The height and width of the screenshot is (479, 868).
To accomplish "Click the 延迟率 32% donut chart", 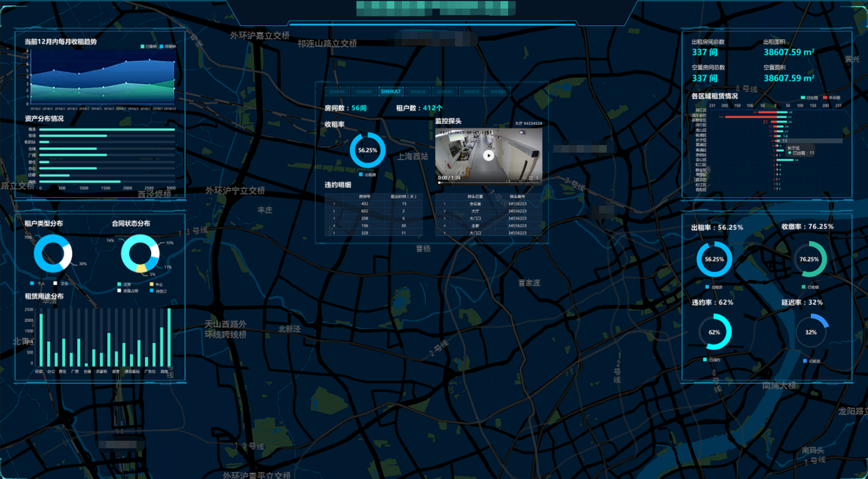I will click(811, 332).
